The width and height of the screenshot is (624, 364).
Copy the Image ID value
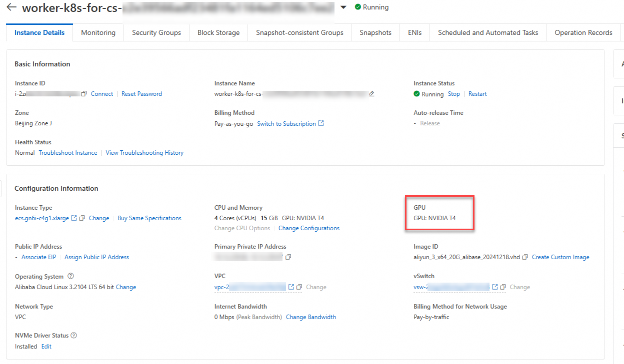(x=525, y=257)
